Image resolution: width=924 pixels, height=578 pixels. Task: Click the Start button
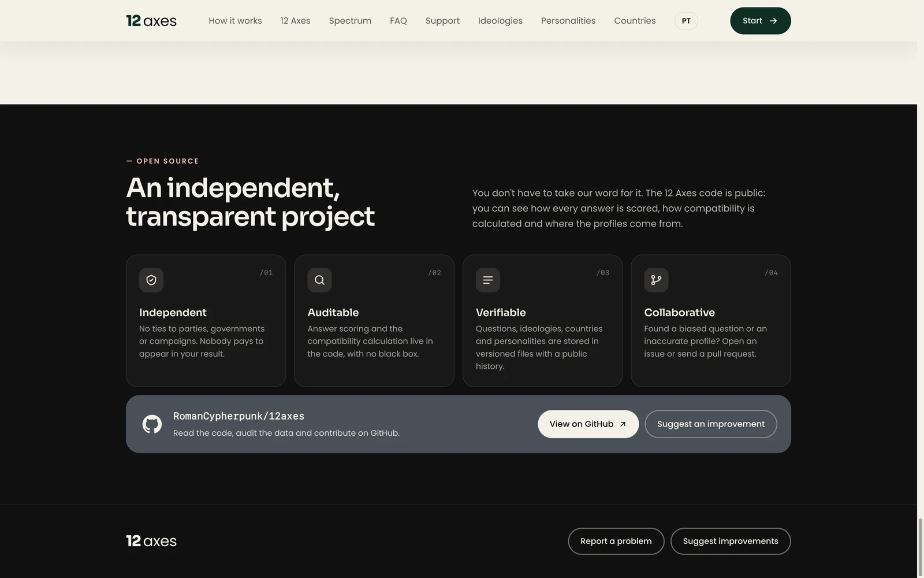click(760, 21)
